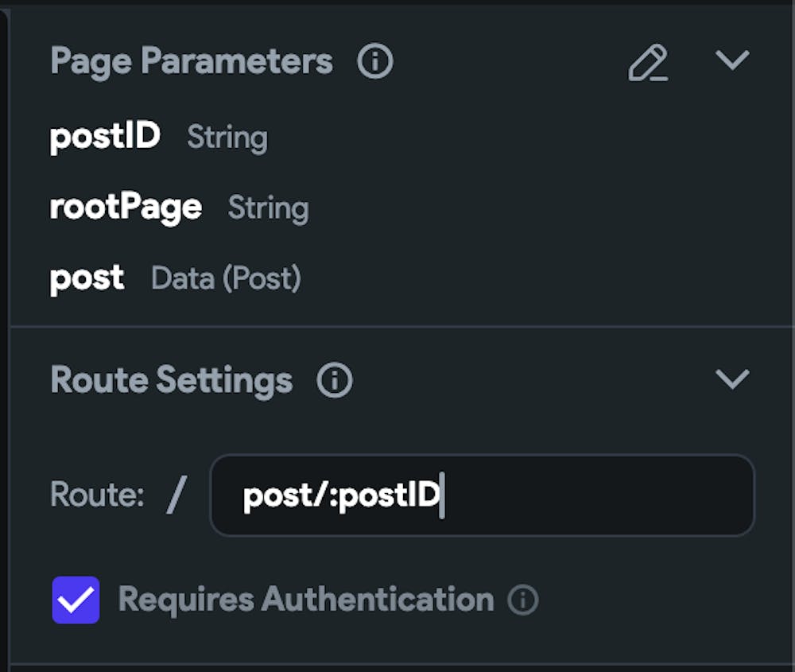Viewport: 795px width, 672px height.
Task: Click the chevron beside Route Settings header
Action: tap(733, 379)
